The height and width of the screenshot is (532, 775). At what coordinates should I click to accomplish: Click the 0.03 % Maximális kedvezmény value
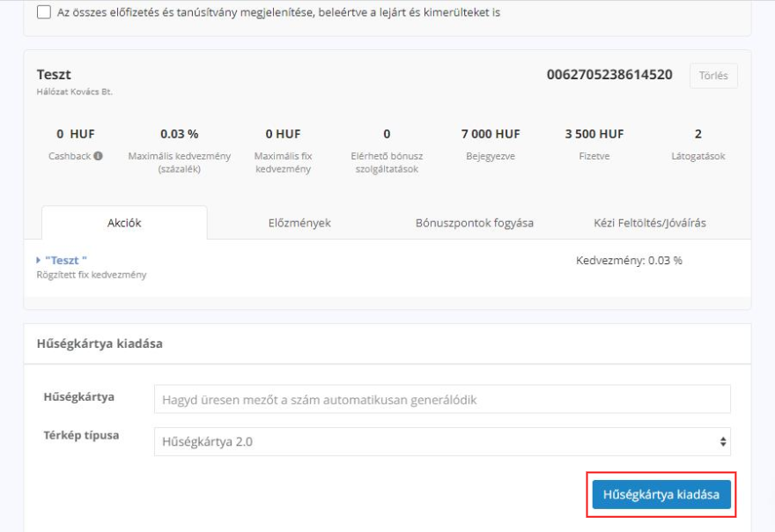pyautogui.click(x=180, y=134)
